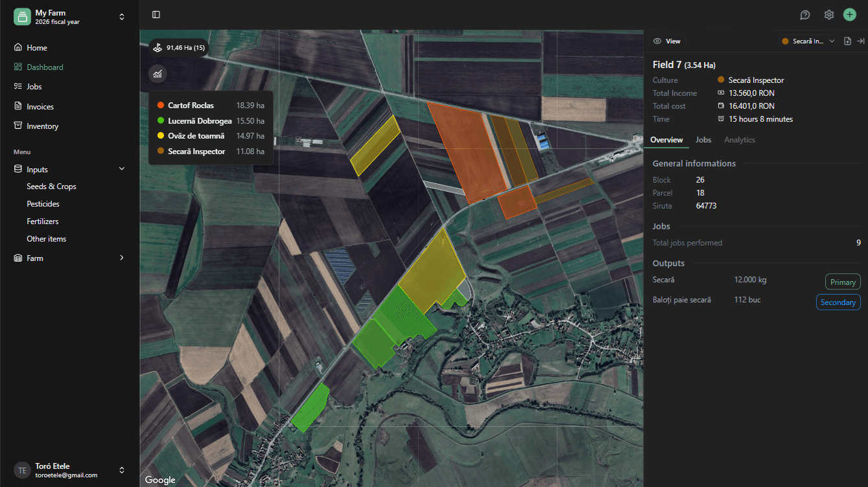
Task: Open the Analytics tab
Action: tap(739, 140)
